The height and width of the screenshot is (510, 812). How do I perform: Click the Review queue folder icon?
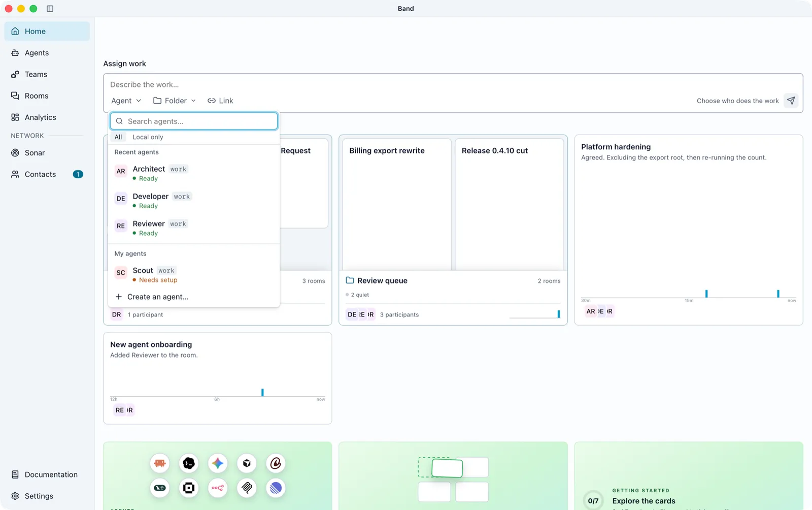coord(350,280)
